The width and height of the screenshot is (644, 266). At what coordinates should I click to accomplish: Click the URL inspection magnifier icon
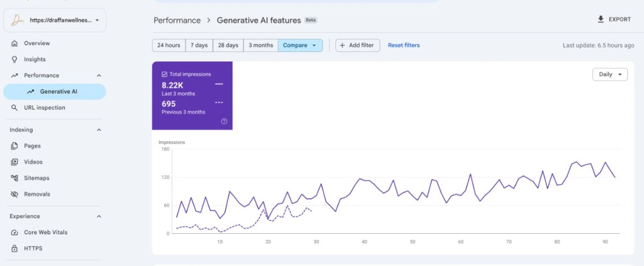point(14,108)
